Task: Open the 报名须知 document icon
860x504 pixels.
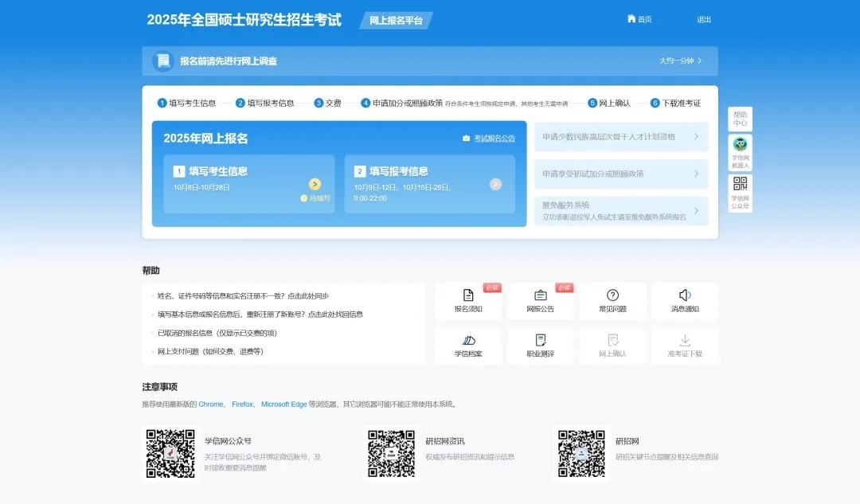Action: pyautogui.click(x=468, y=296)
